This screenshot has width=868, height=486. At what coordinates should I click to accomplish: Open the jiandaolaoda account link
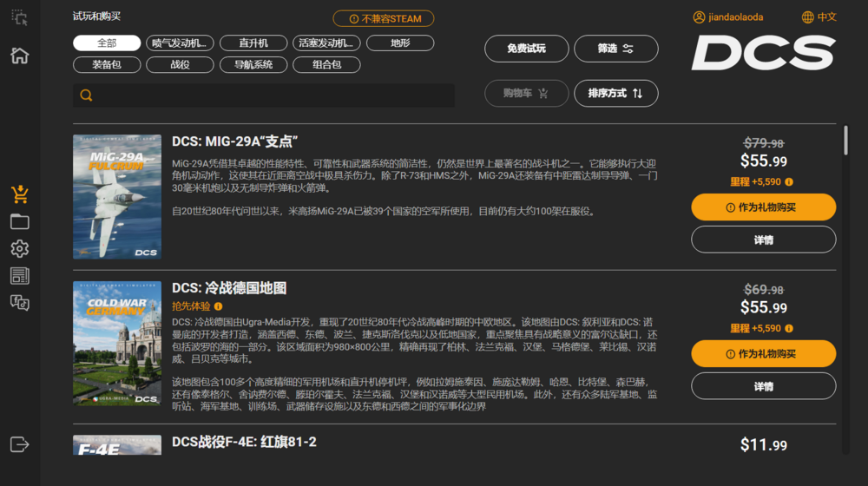pyautogui.click(x=736, y=17)
